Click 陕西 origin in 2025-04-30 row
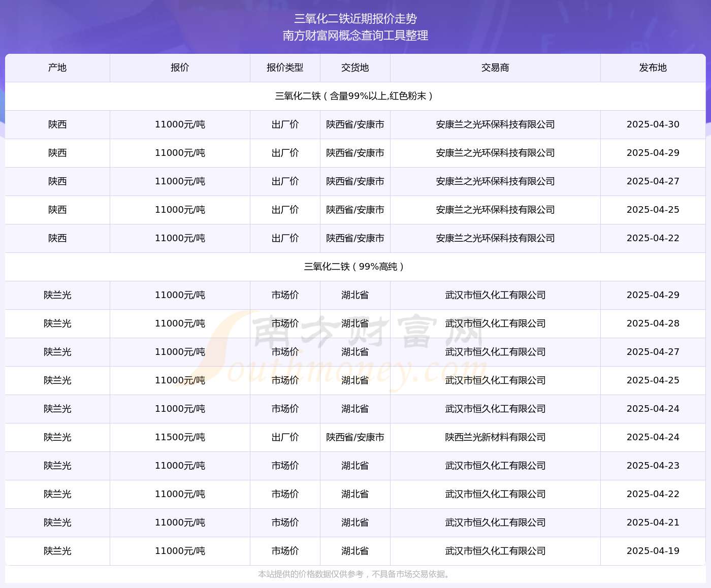 pyautogui.click(x=57, y=124)
